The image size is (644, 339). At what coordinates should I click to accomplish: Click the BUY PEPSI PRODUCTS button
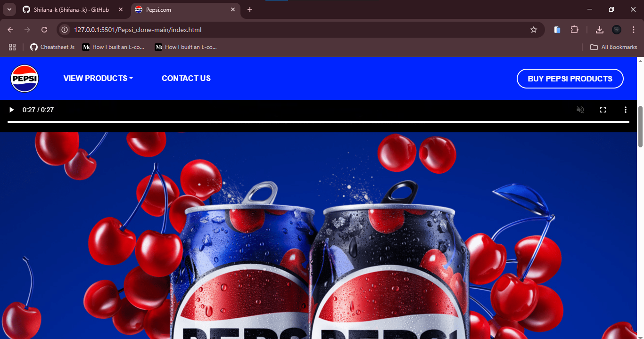tap(570, 79)
